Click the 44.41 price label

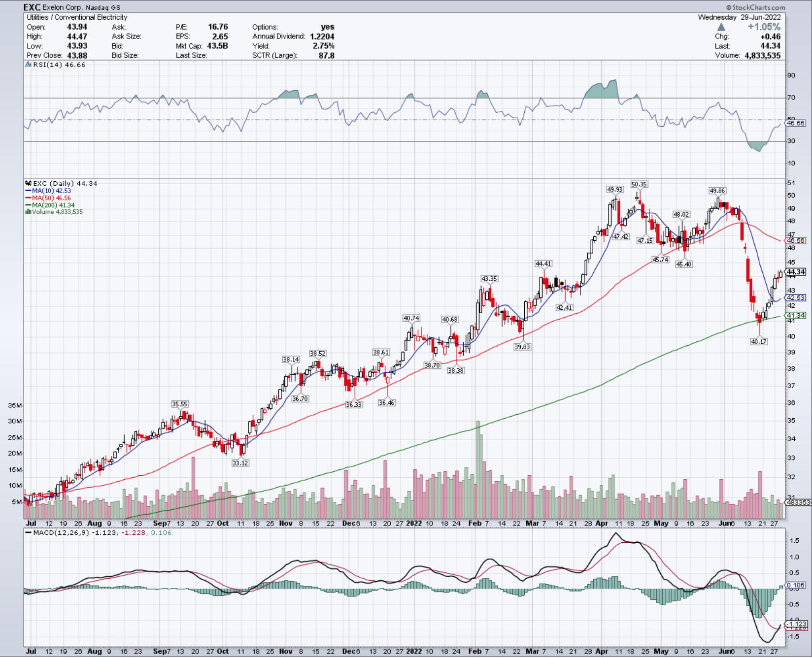543,263
